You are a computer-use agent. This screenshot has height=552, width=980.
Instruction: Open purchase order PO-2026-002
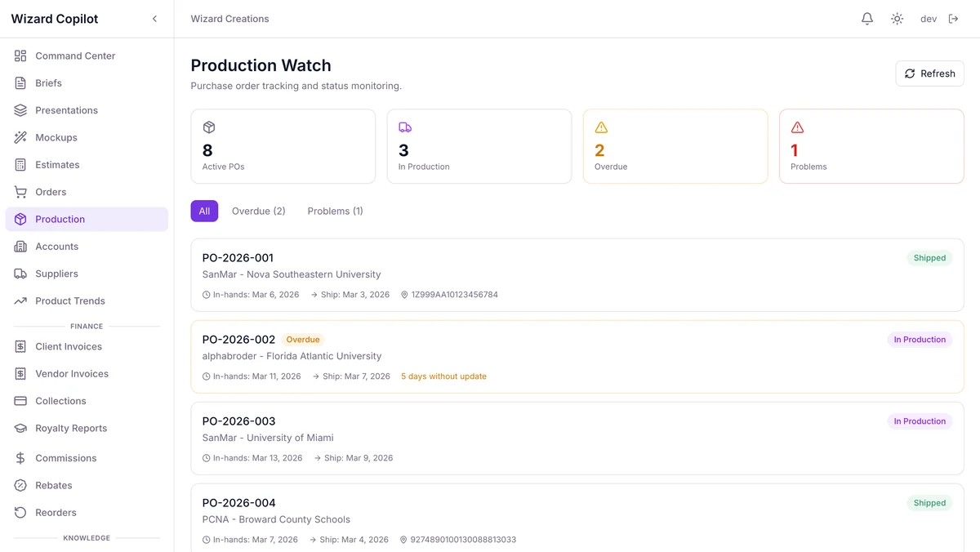(x=577, y=357)
